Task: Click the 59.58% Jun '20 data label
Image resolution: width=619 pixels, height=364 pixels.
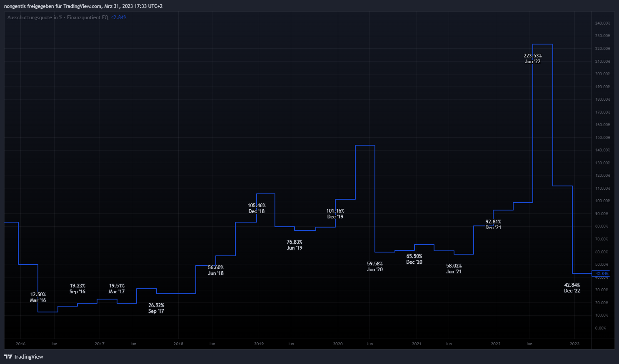Action: [x=375, y=267]
